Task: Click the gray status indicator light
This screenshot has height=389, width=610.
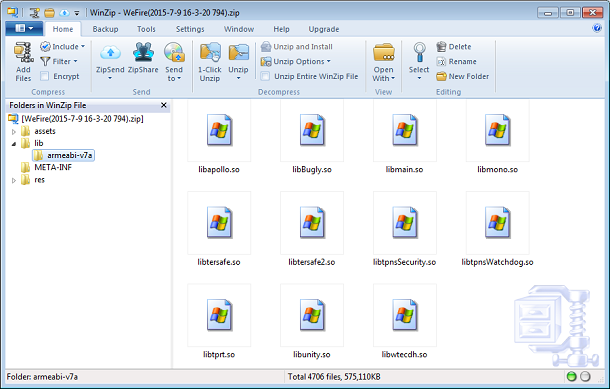Action: click(585, 377)
